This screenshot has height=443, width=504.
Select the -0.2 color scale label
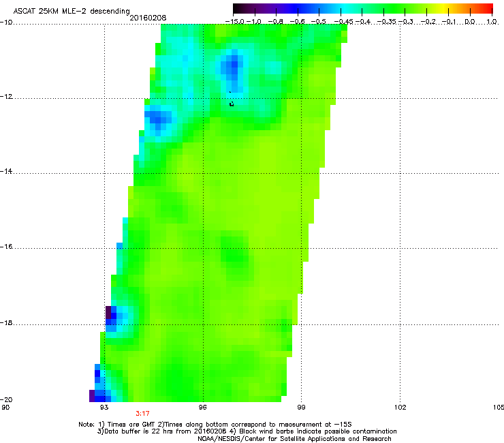point(428,22)
